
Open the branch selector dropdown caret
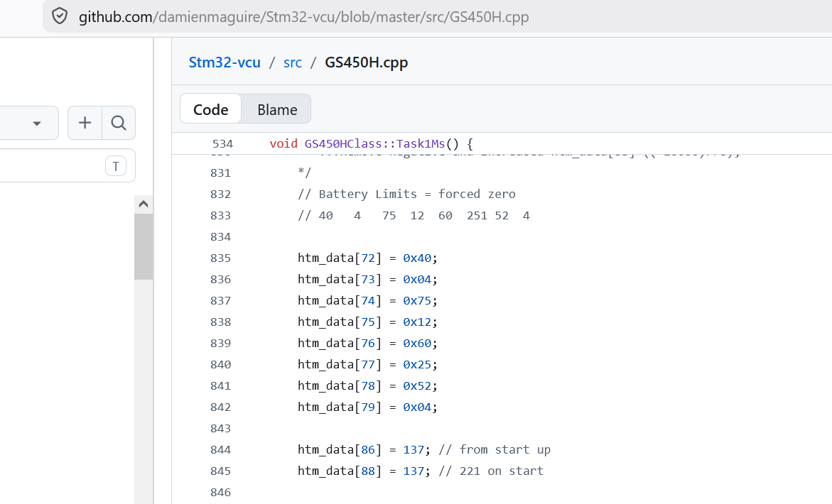tap(37, 124)
